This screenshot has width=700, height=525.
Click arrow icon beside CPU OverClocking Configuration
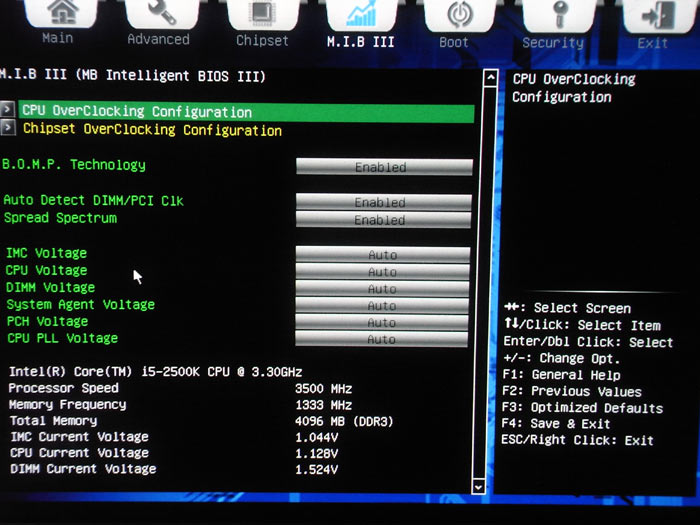(7, 109)
